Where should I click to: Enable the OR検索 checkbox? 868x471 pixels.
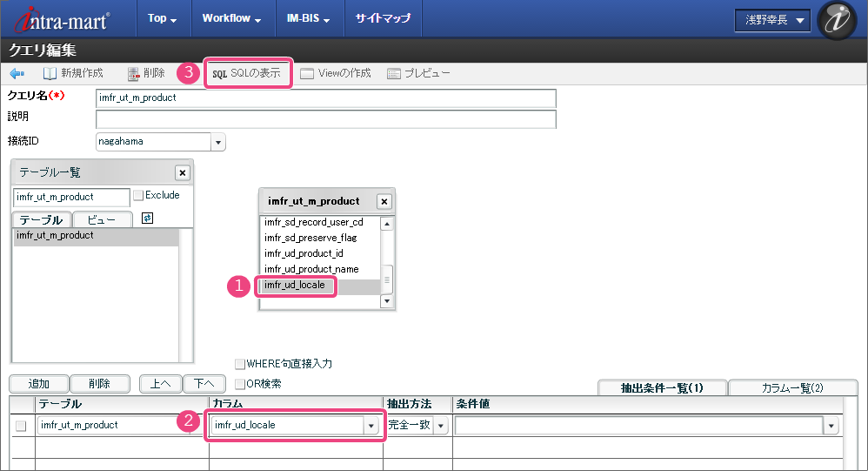pos(240,384)
